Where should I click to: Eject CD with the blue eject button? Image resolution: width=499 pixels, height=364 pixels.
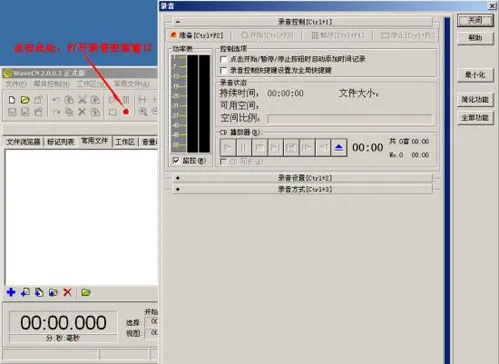click(339, 147)
